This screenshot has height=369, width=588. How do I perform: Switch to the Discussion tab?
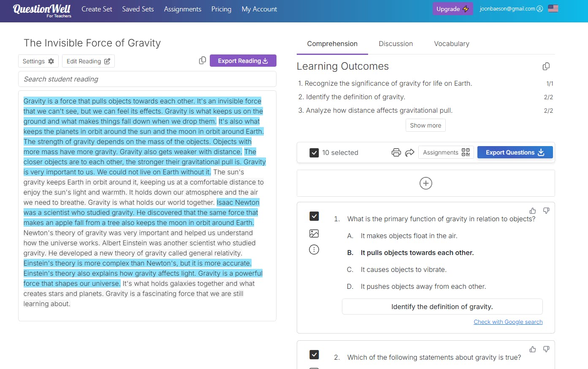[396, 44]
